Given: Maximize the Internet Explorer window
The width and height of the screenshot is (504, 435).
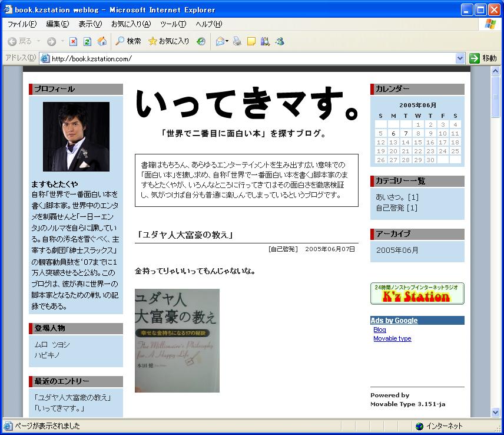Looking at the screenshot, I should click(x=480, y=9).
